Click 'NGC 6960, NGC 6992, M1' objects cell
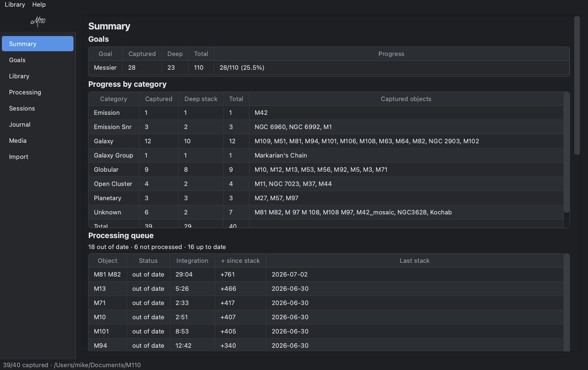The image size is (588, 370). (406, 127)
